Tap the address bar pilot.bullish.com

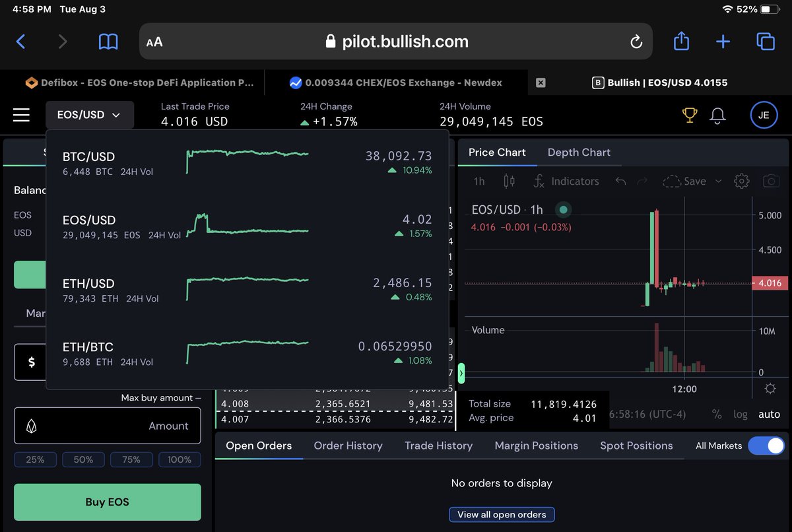(x=397, y=42)
